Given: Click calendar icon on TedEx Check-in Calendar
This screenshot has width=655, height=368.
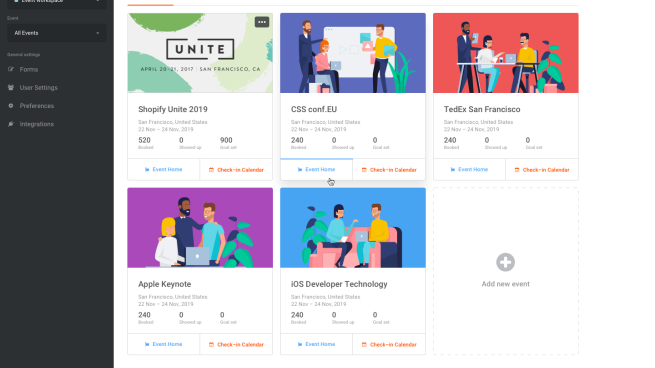Looking at the screenshot, I should (517, 170).
